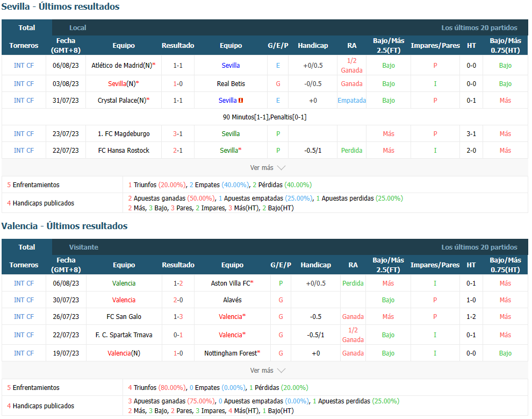Screen dimensions: 532x419
Task: Click the 'Perdida' RA cell for Hansa Rostock
Action: click(351, 150)
